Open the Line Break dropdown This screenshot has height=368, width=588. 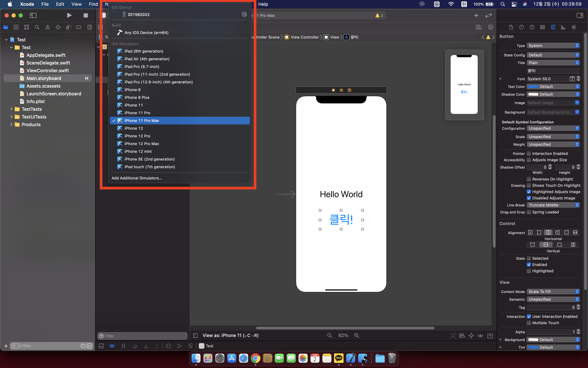point(553,205)
